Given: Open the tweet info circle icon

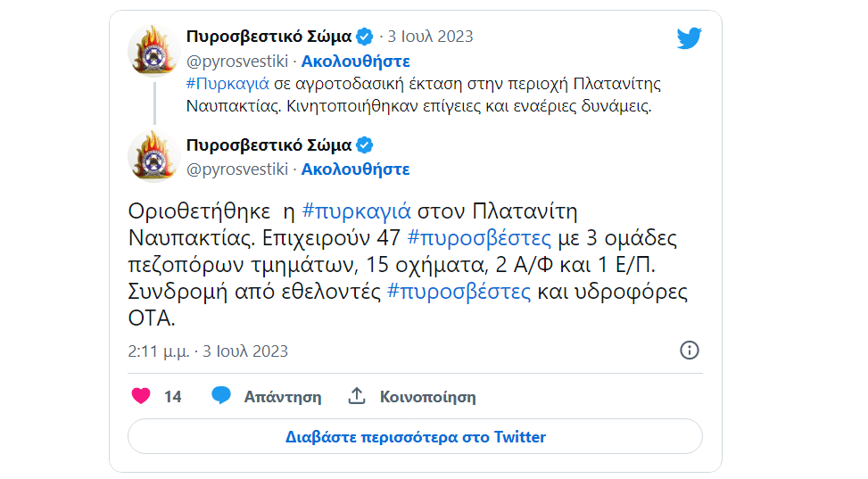Looking at the screenshot, I should [690, 350].
